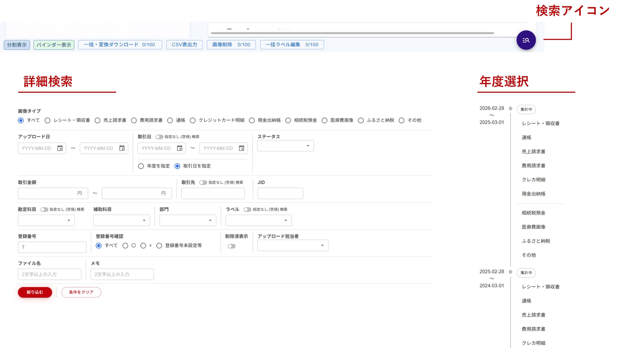Open the upload end date calendar picker
The image size is (644, 348).
click(x=122, y=148)
